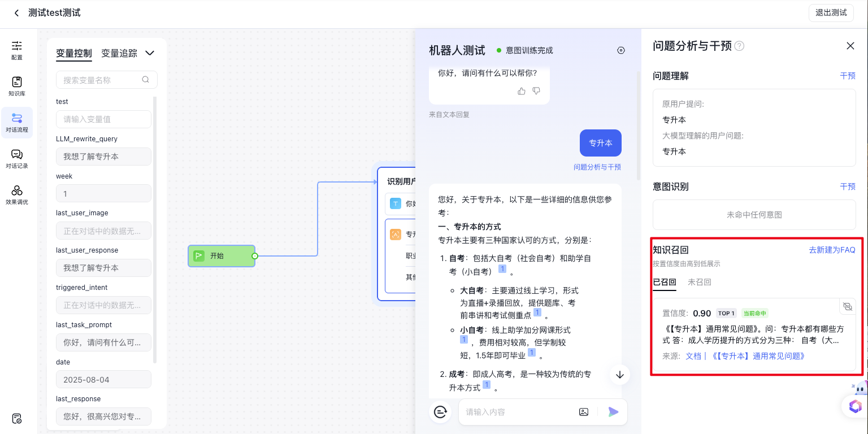
Task: Click the 退出测试 button
Action: (x=831, y=12)
